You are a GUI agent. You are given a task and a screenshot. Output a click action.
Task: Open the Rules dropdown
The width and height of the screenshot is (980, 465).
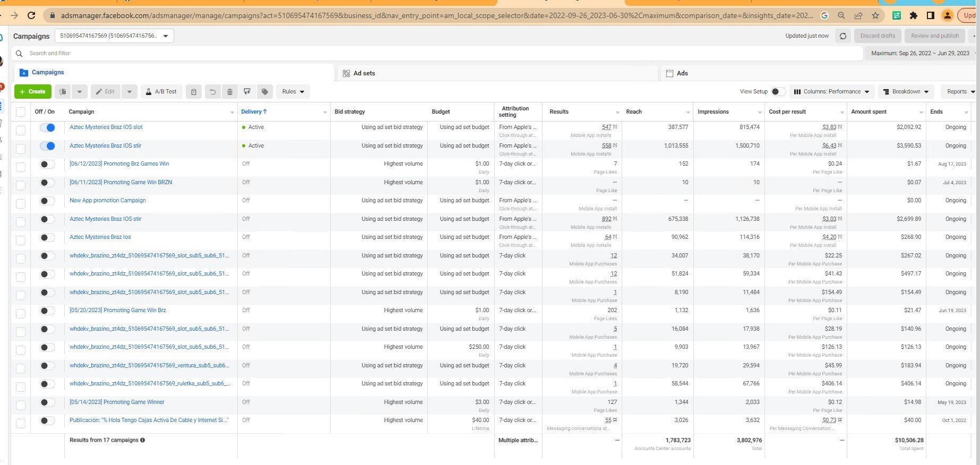[293, 92]
